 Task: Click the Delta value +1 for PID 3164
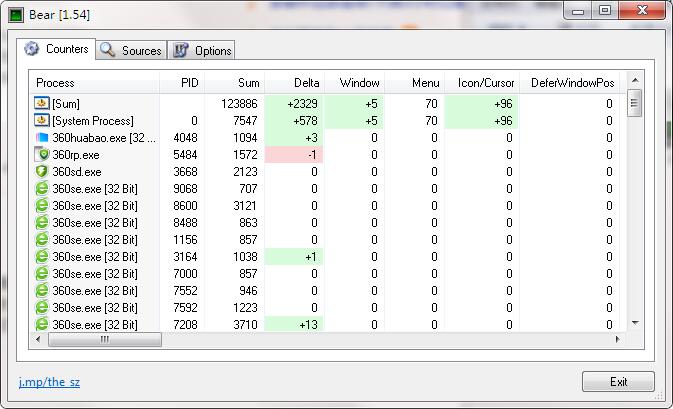click(x=311, y=257)
